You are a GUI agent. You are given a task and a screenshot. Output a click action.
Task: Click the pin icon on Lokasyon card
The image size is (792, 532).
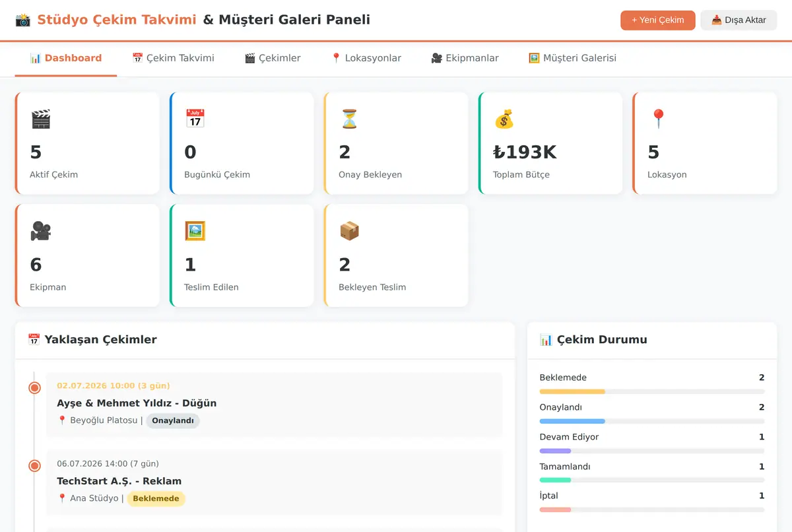(659, 119)
